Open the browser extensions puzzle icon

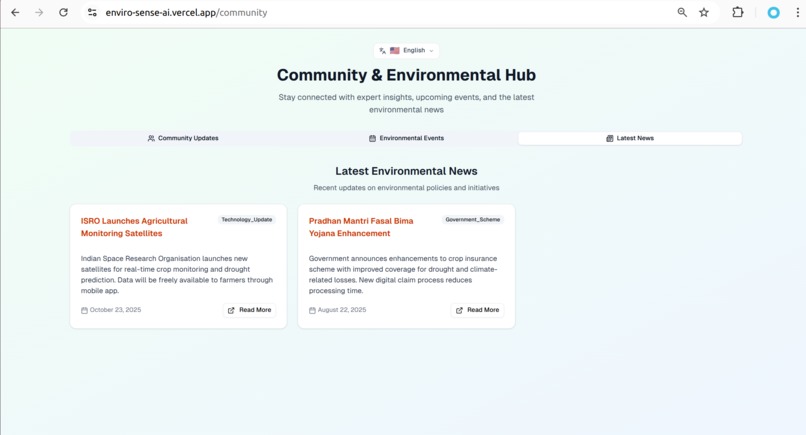coord(738,12)
